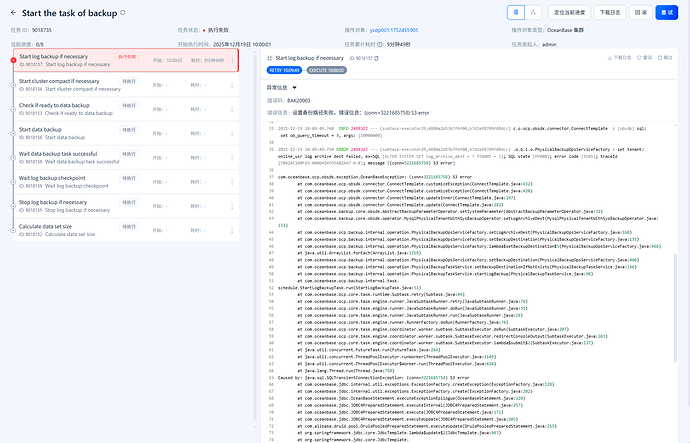The height and width of the screenshot is (443, 690).
Task: Click the 定位当前进度 button
Action: click(x=568, y=12)
